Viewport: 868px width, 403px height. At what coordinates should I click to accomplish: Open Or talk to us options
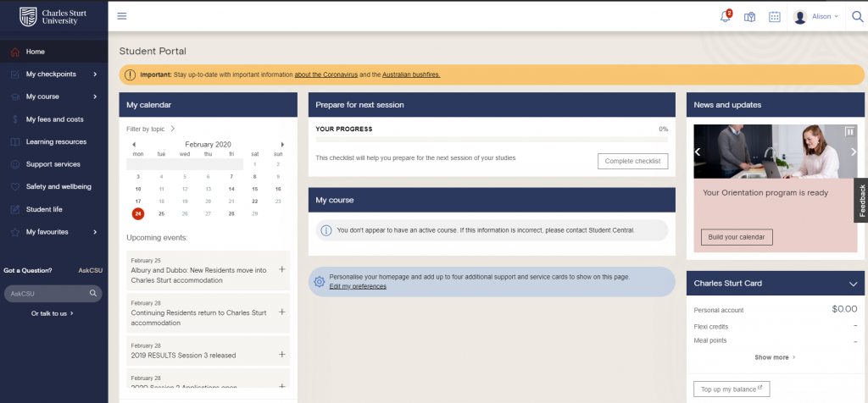point(53,313)
